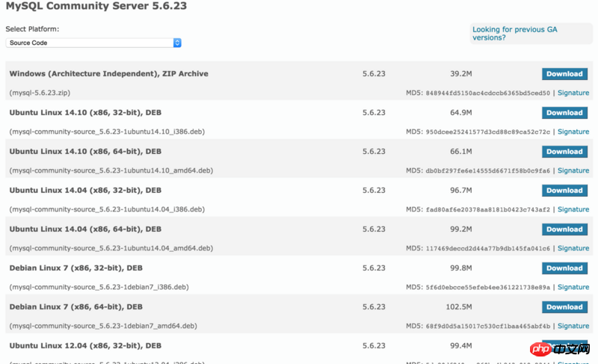Open the Select Platform dropdown showing Source Code
Screen dimensions: 598x364
(x=93, y=43)
